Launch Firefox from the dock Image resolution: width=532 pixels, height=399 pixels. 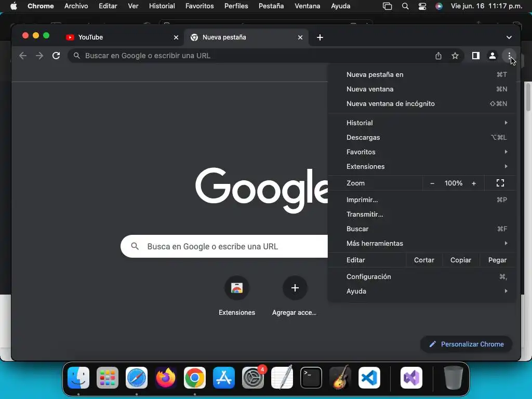pos(166,378)
